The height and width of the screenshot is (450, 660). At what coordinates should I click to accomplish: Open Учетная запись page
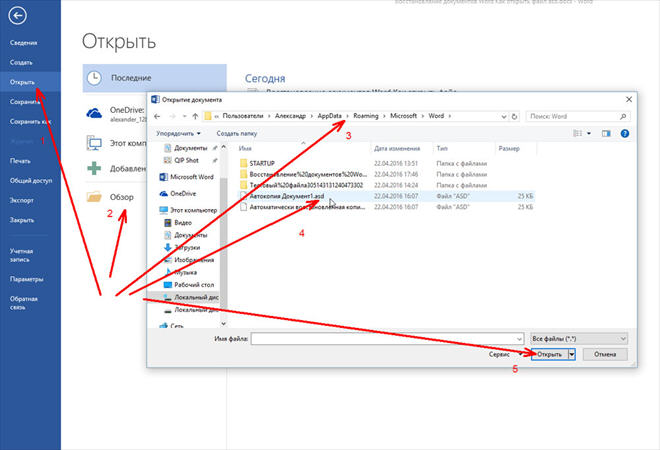[x=21, y=255]
